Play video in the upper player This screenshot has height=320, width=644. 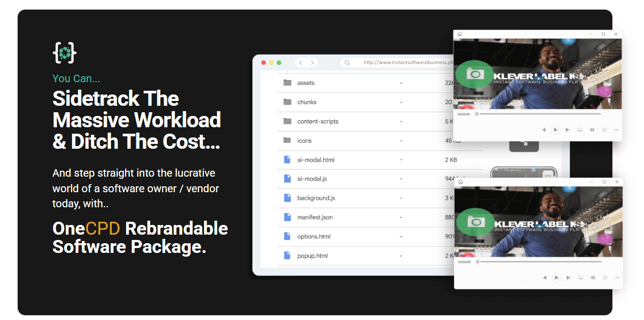pyautogui.click(x=556, y=129)
